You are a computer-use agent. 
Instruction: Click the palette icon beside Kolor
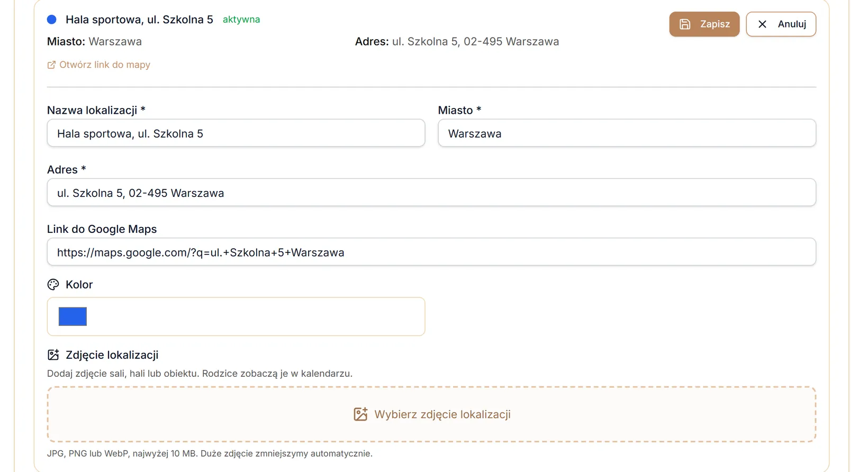pyautogui.click(x=53, y=285)
